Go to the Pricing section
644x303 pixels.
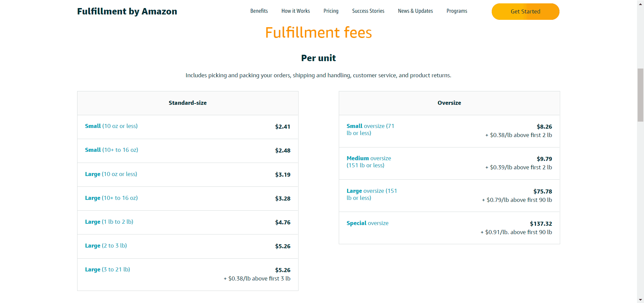(331, 11)
